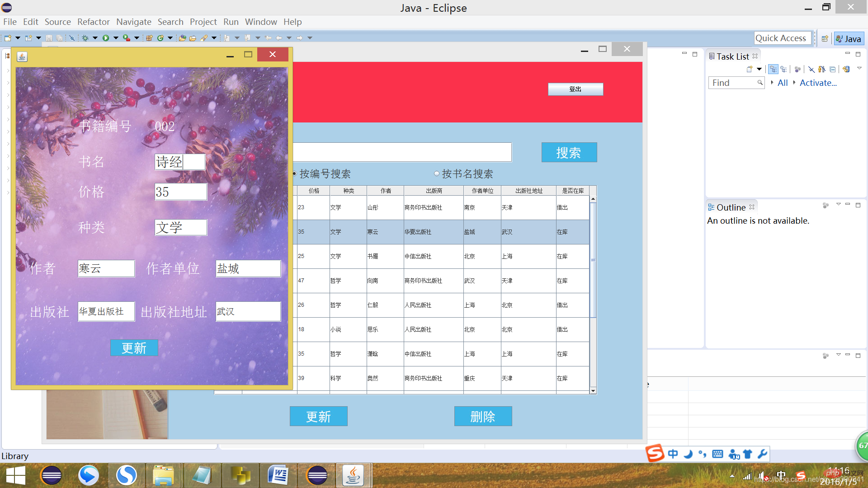868x488 pixels.
Task: Click the green Run toolbar icon
Action: coord(105,38)
